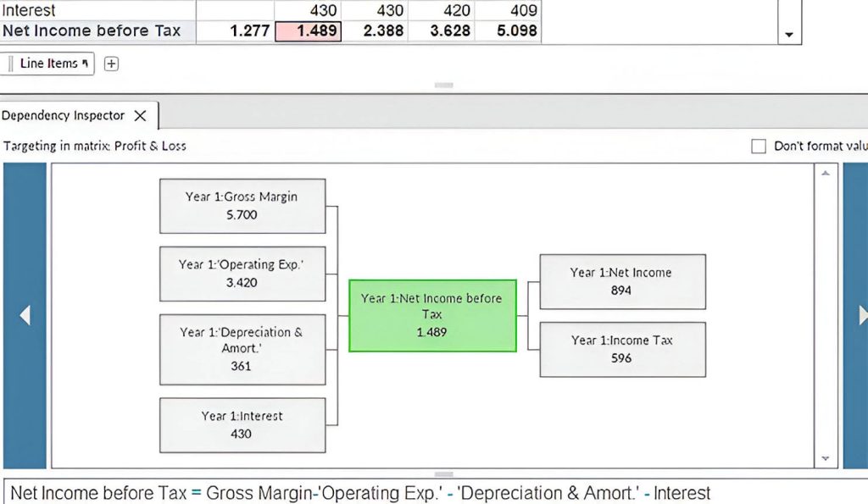Select the Year 1 Operating Exp. node
The image size is (868, 504).
point(242,274)
